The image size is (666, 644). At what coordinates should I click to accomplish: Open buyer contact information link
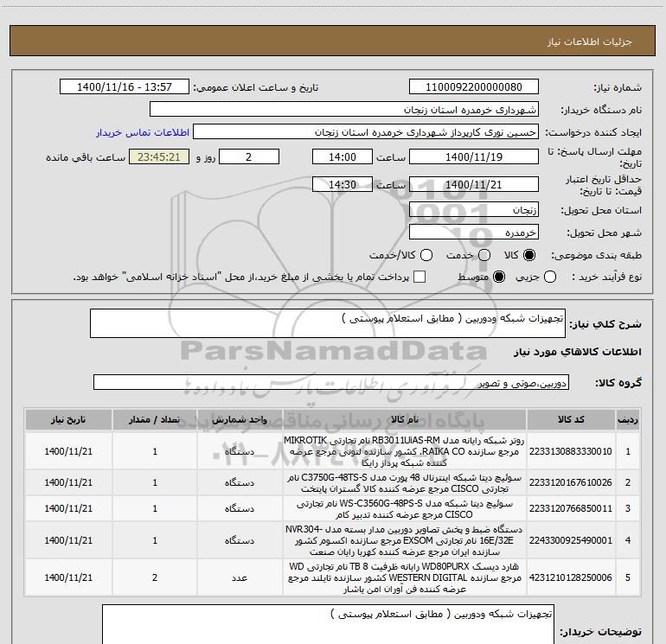click(143, 132)
